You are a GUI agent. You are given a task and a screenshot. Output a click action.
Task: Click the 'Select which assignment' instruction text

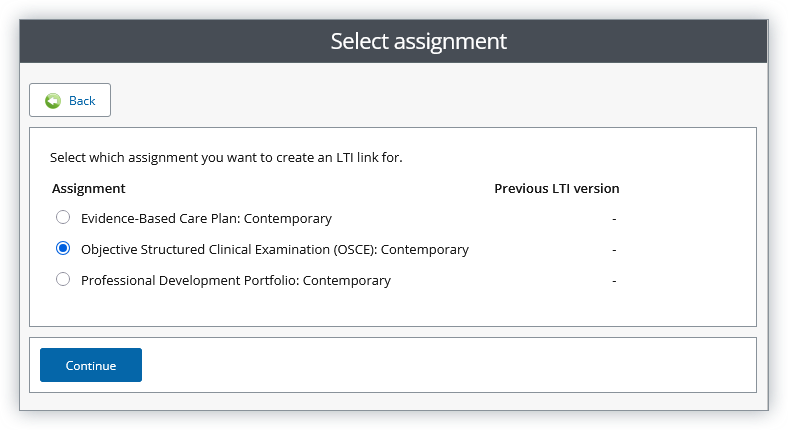point(226,158)
